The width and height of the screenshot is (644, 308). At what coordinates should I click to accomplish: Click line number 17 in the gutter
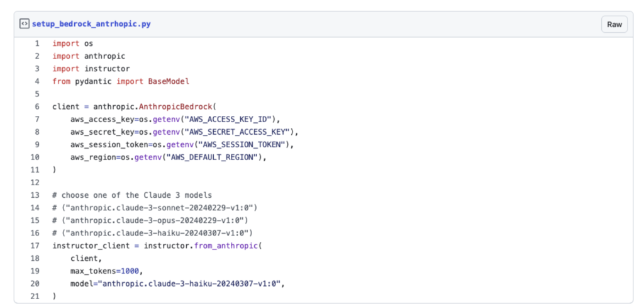(x=35, y=245)
